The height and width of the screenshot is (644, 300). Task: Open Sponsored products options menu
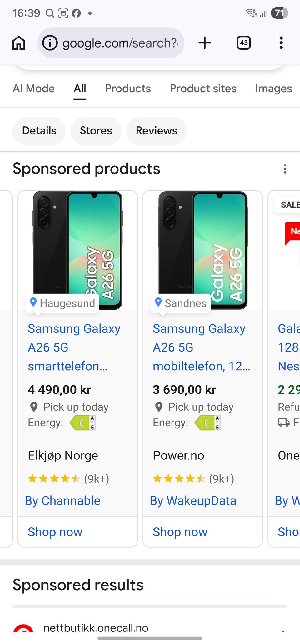285,169
